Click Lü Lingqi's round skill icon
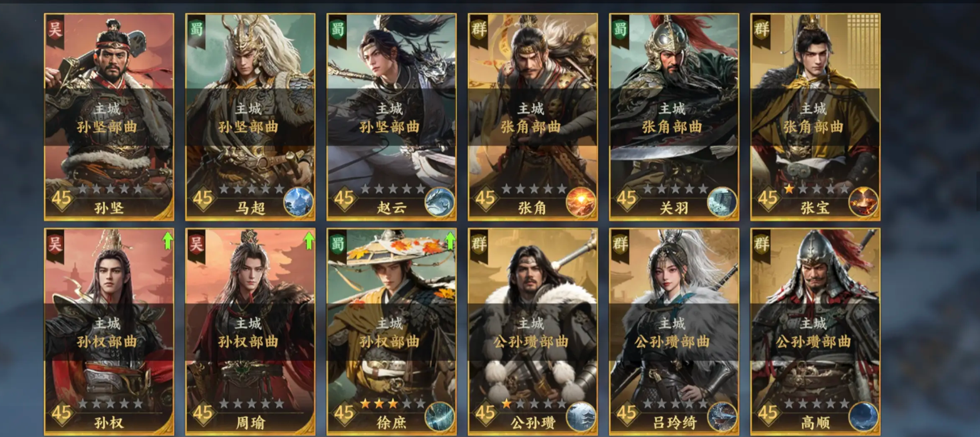980x437 pixels. [x=722, y=416]
